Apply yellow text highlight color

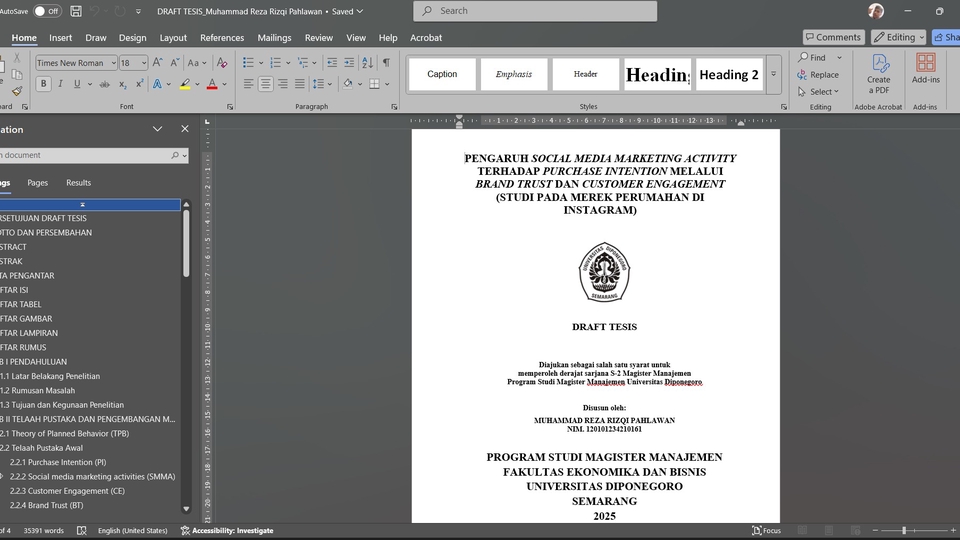[x=185, y=84]
